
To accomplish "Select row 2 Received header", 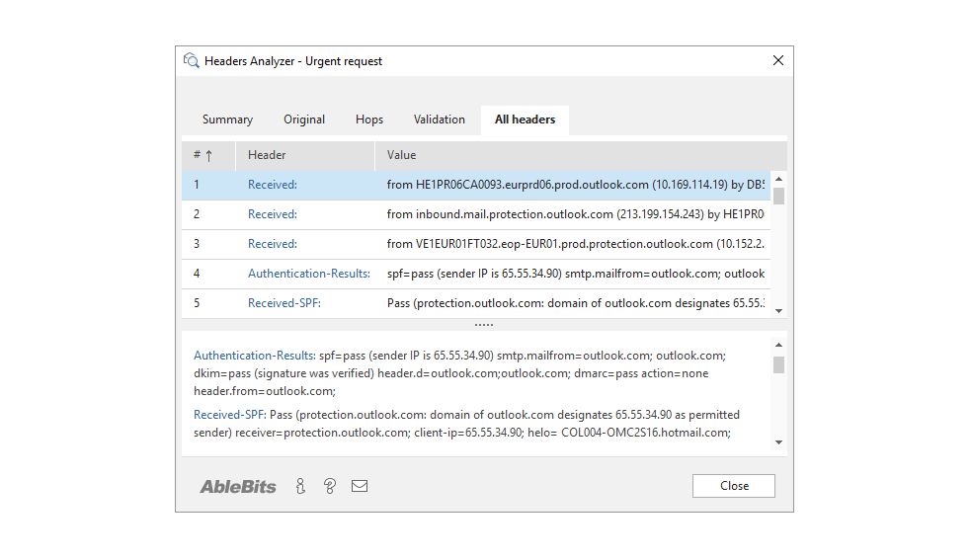I will (476, 214).
